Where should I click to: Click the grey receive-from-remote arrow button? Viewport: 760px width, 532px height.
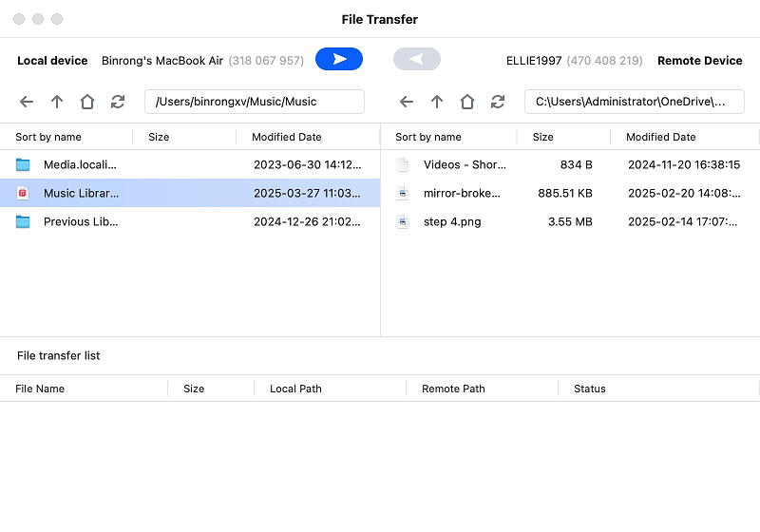point(417,59)
